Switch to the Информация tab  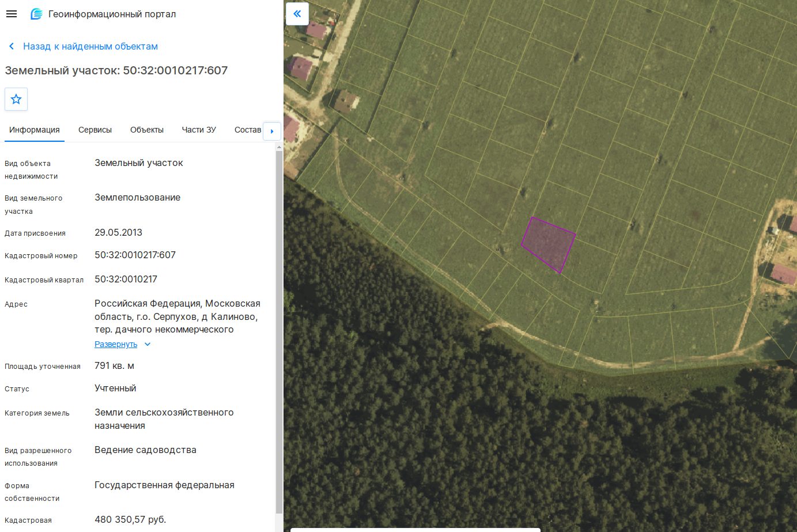click(x=35, y=130)
